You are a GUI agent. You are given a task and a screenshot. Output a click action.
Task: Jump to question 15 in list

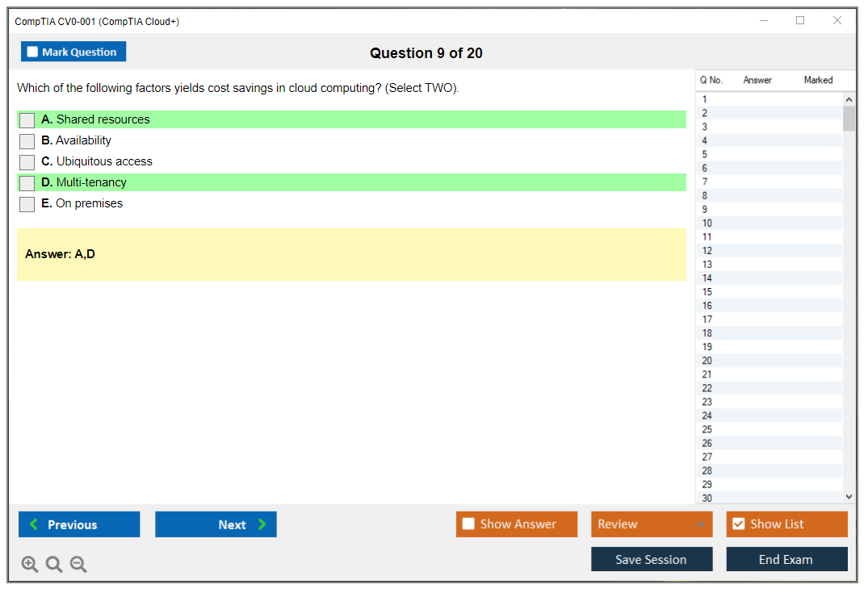tap(707, 292)
